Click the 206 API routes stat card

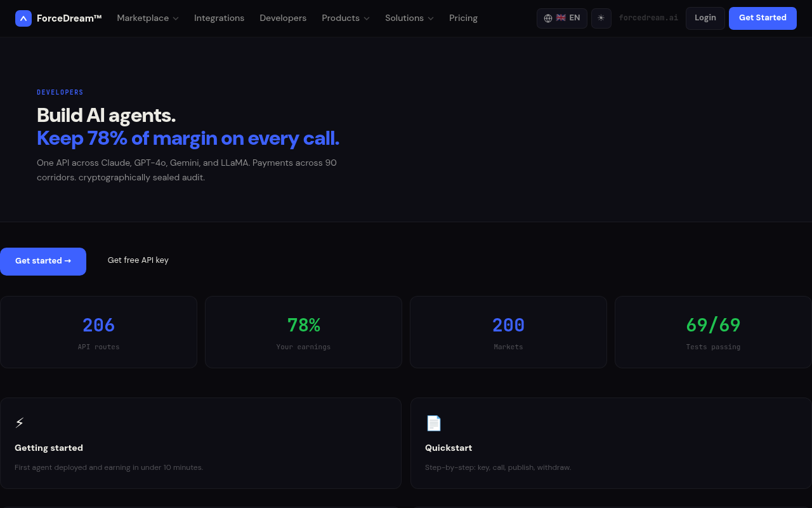point(98,332)
